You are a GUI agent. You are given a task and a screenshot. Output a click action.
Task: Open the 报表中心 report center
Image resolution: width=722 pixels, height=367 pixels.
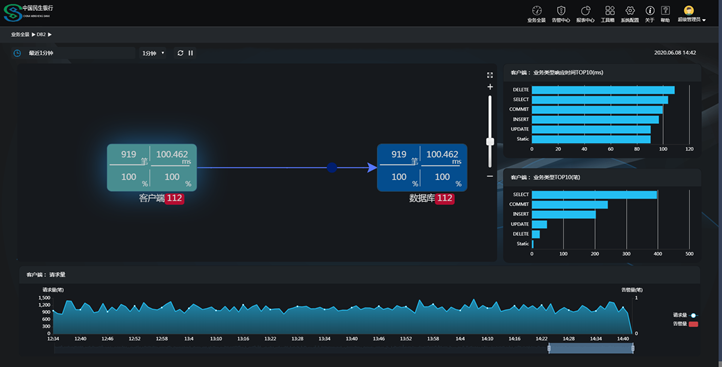tap(585, 14)
